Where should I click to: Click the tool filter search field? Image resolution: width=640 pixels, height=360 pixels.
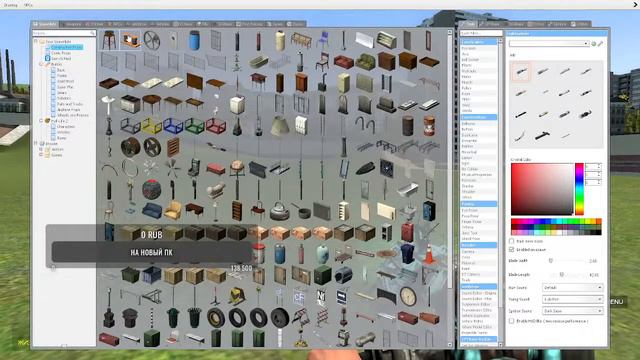(480, 33)
